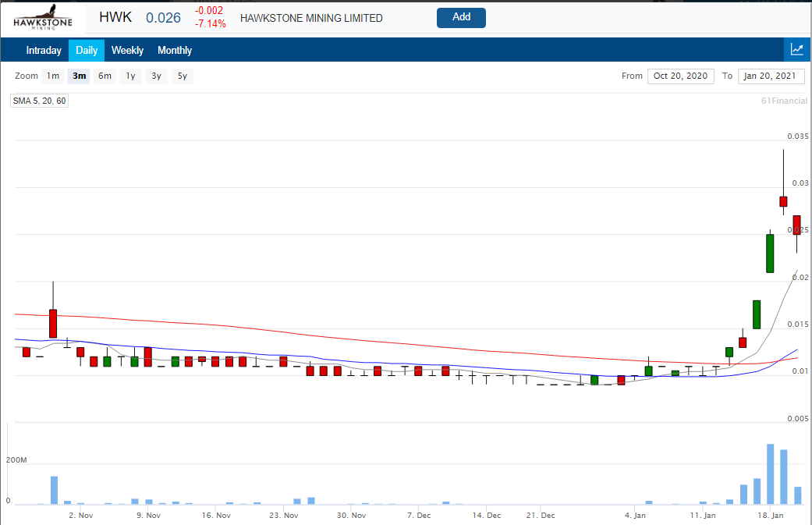This screenshot has height=525, width=812.
Task: Click the 11. Jan date axis label
Action: tap(703, 515)
